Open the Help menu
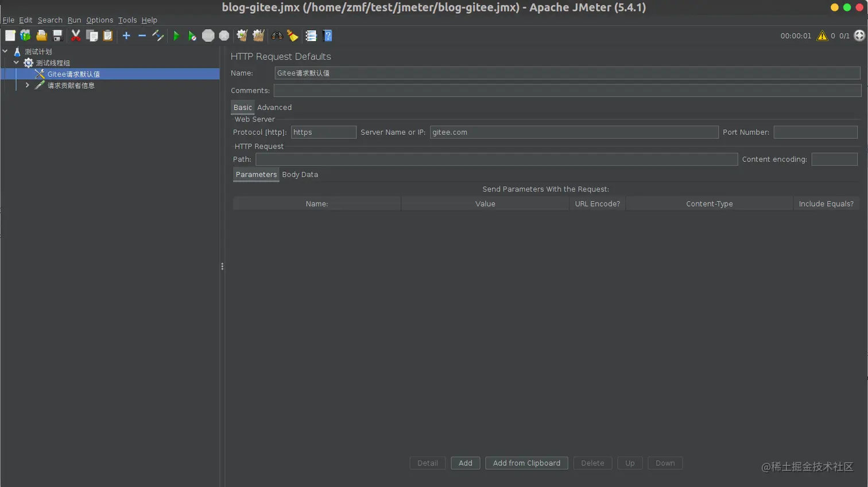868x487 pixels. (x=149, y=20)
